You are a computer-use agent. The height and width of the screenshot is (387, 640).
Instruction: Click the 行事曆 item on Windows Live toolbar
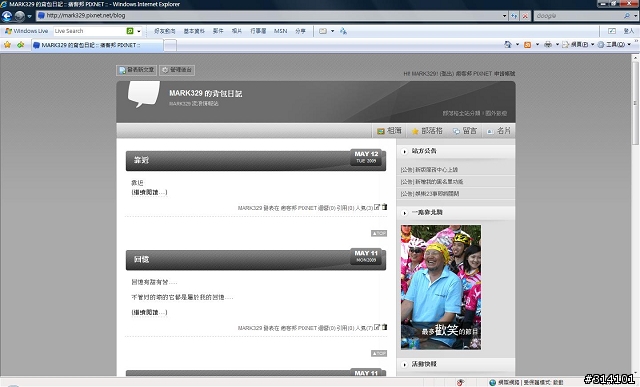(x=258, y=31)
